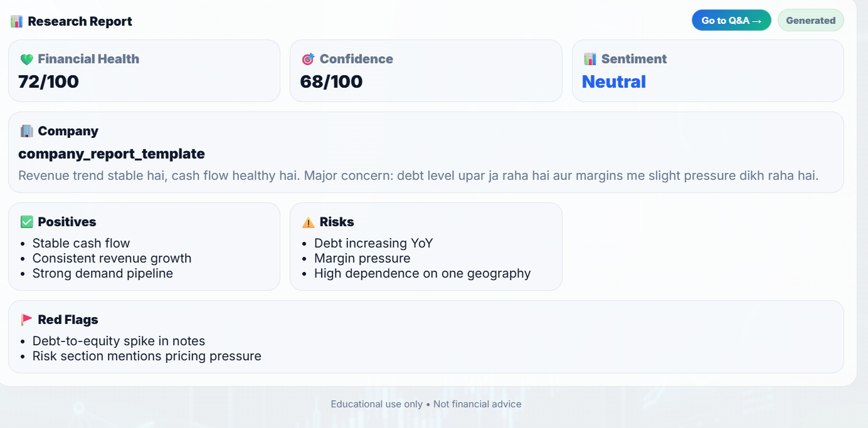This screenshot has width=868, height=428.
Task: Select the Stable cash flow bullet
Action: [81, 243]
